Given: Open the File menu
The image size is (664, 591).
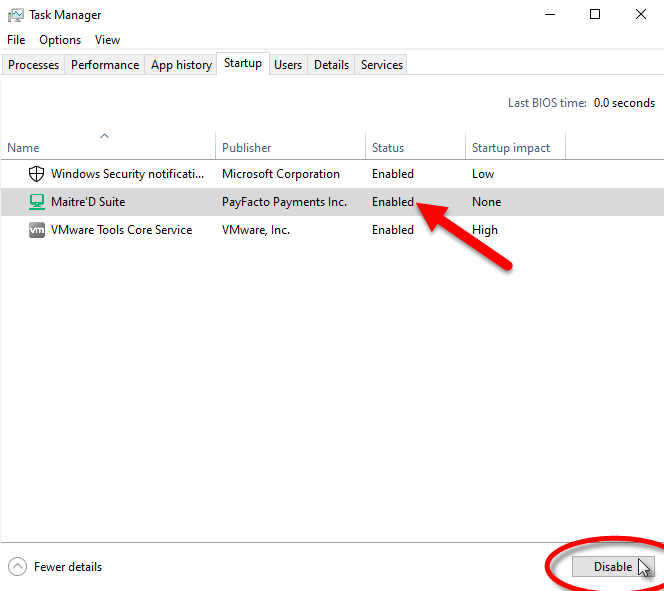Looking at the screenshot, I should [x=16, y=40].
